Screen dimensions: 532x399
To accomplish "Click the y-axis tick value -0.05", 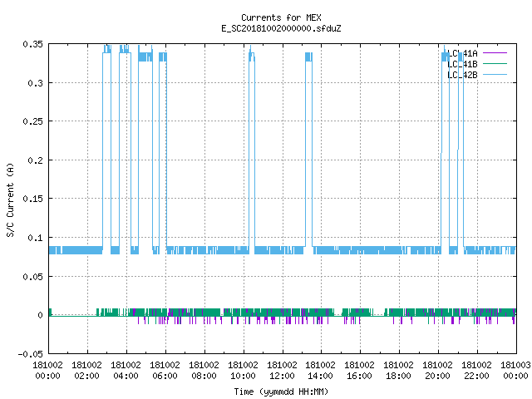I will [31, 354].
